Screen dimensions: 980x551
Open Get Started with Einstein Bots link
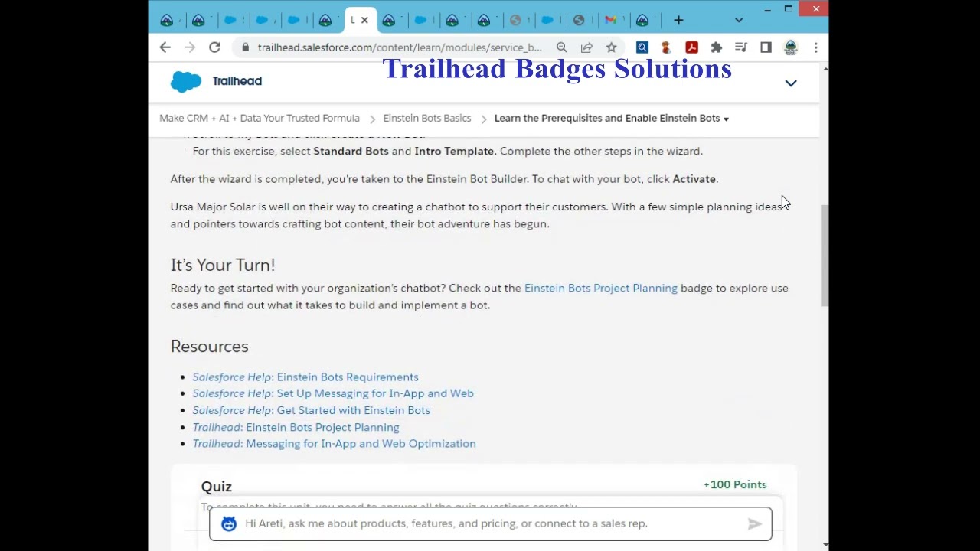(311, 410)
